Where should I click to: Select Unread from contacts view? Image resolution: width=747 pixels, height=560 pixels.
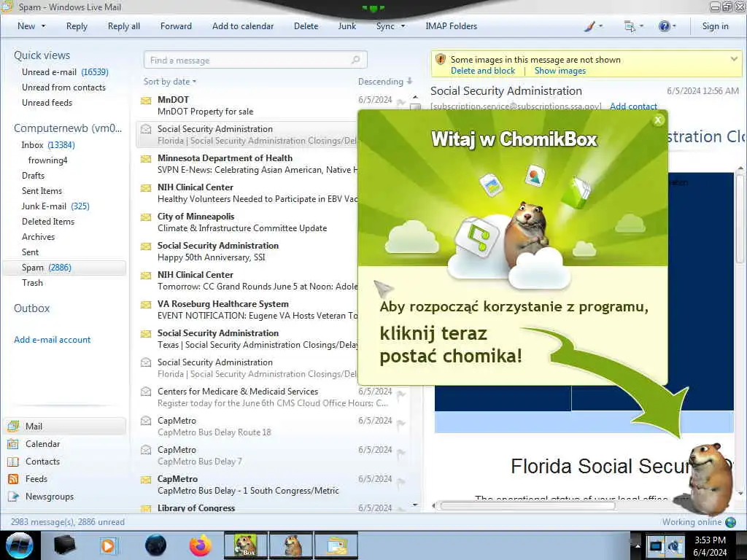(64, 87)
